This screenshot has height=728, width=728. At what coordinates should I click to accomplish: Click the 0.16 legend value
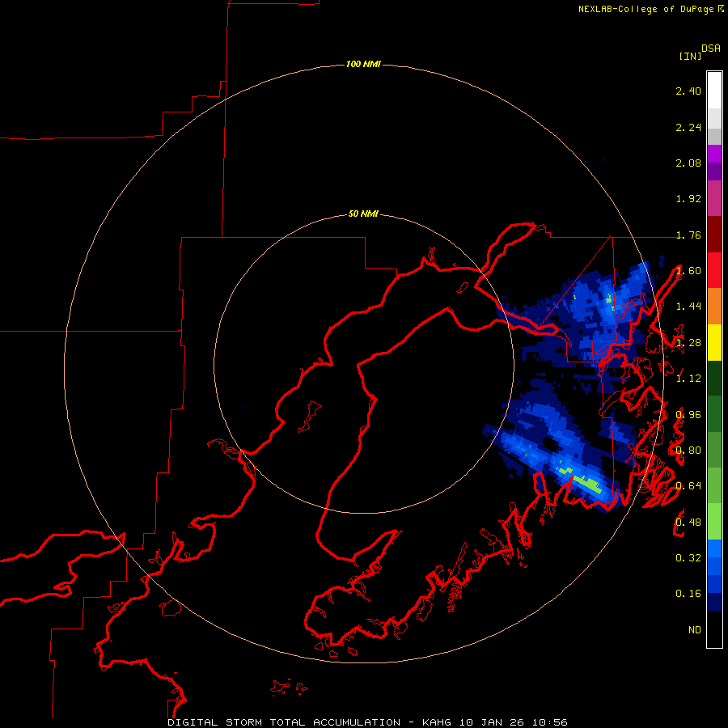pos(688,594)
